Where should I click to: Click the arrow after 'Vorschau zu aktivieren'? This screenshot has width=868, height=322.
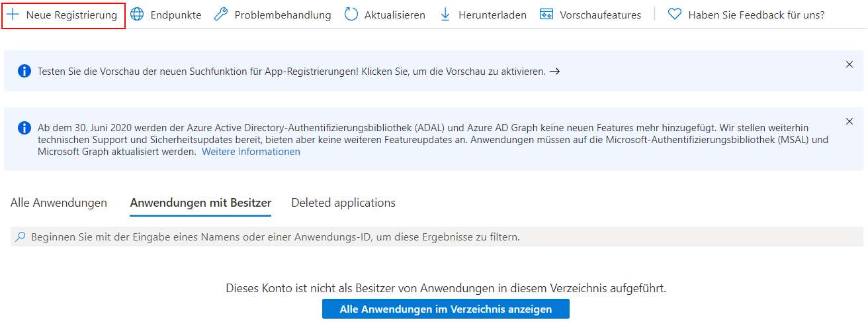[555, 71]
